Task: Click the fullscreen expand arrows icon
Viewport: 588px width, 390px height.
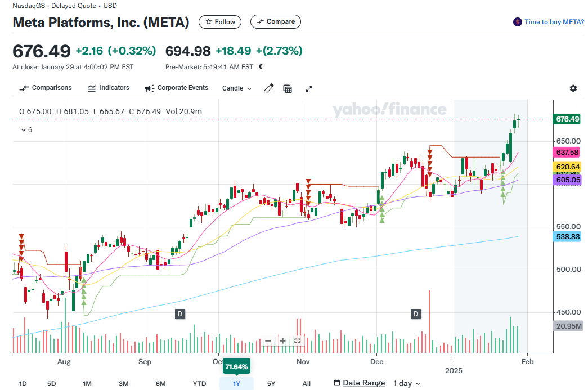Action: point(308,89)
